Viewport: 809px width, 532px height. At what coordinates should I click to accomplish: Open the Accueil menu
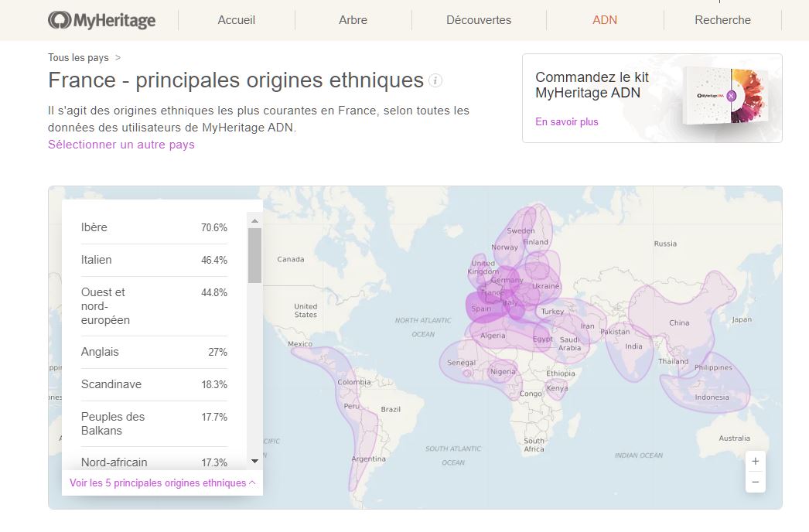tap(236, 20)
